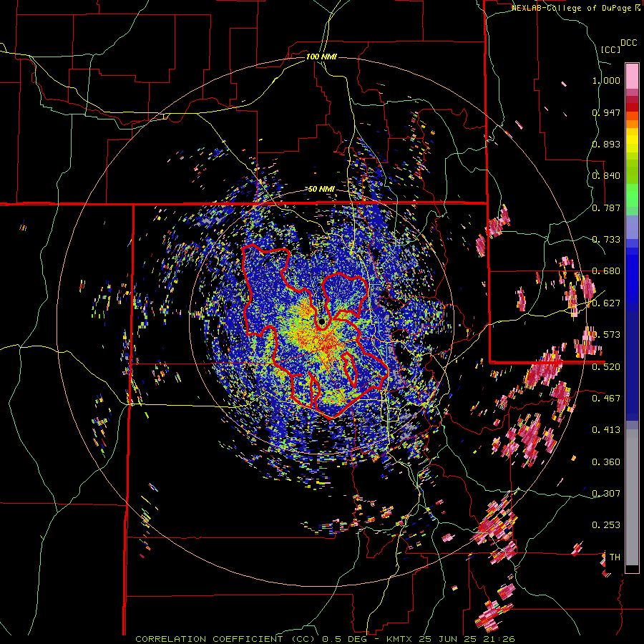The height and width of the screenshot is (644, 644).
Task: Pick the bright green segment of color bar
Action: pos(632,195)
